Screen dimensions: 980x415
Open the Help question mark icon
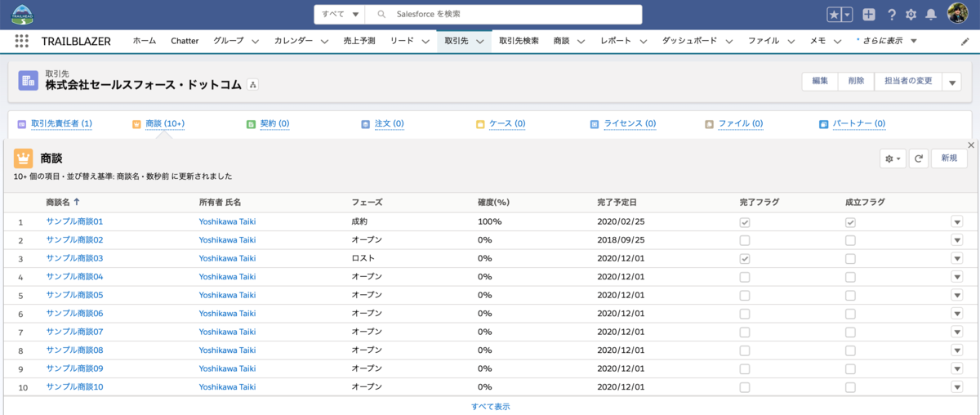[892, 15]
